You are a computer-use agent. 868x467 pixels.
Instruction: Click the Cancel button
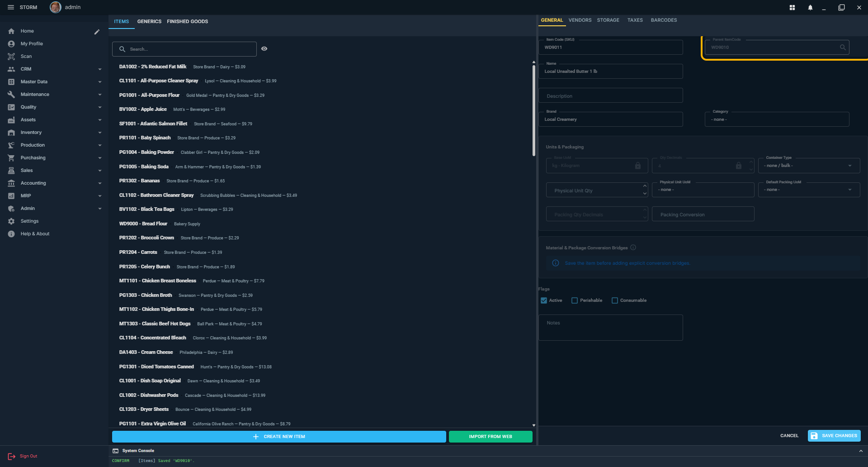(789, 436)
